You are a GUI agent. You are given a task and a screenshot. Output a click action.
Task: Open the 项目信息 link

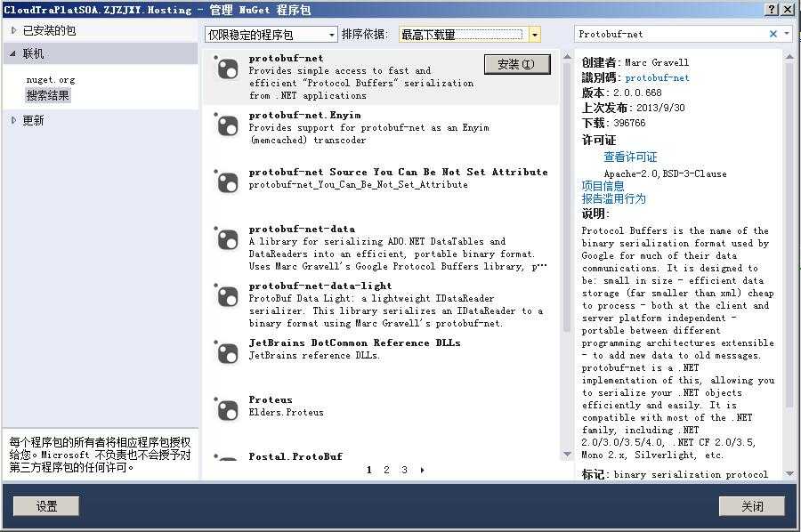(x=603, y=186)
